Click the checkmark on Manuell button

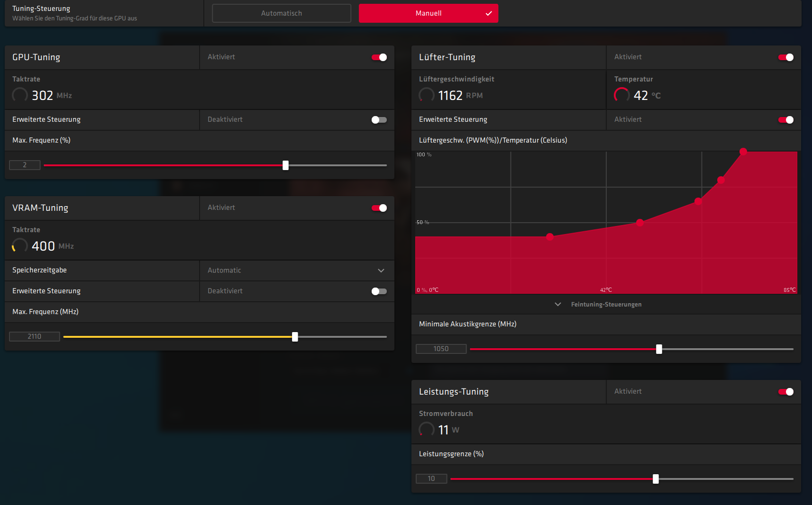pyautogui.click(x=489, y=13)
